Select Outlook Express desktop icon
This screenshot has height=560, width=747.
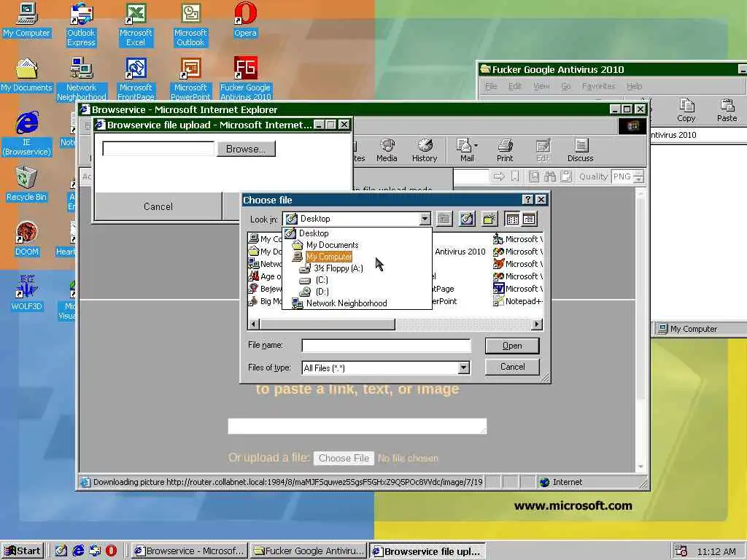(81, 25)
